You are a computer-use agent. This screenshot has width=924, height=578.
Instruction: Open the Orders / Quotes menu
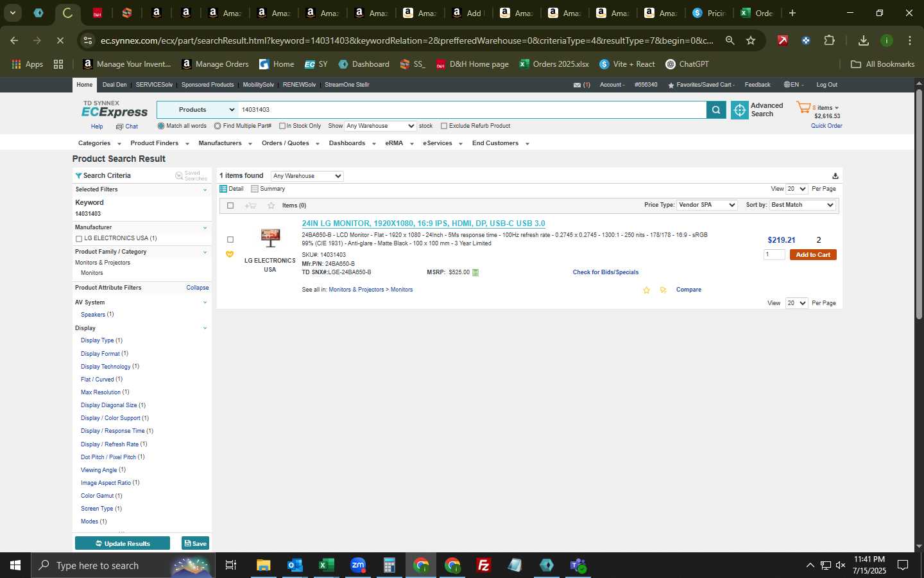click(x=291, y=143)
